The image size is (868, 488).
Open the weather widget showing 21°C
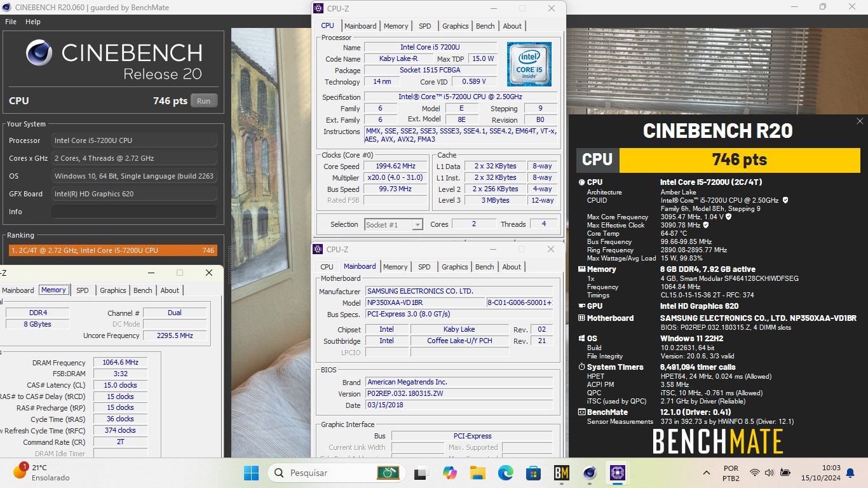tap(42, 472)
